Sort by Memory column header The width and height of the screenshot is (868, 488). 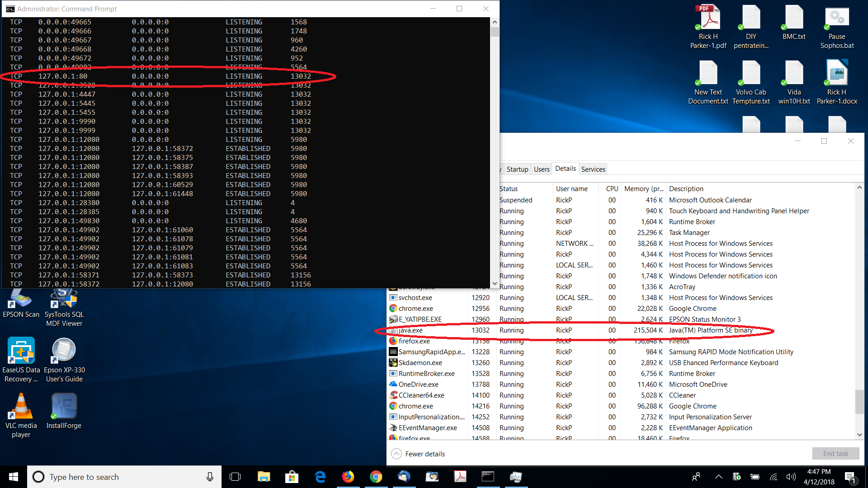point(643,188)
